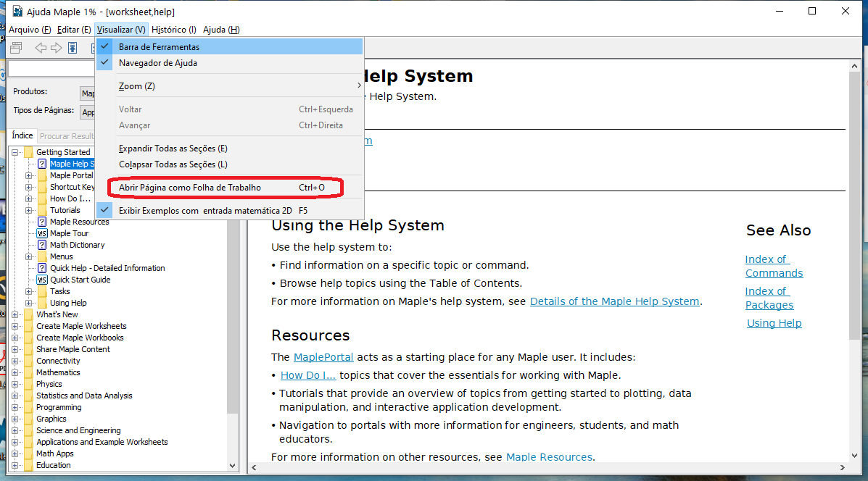
Task: Open the Zoom submenu
Action: click(x=230, y=86)
